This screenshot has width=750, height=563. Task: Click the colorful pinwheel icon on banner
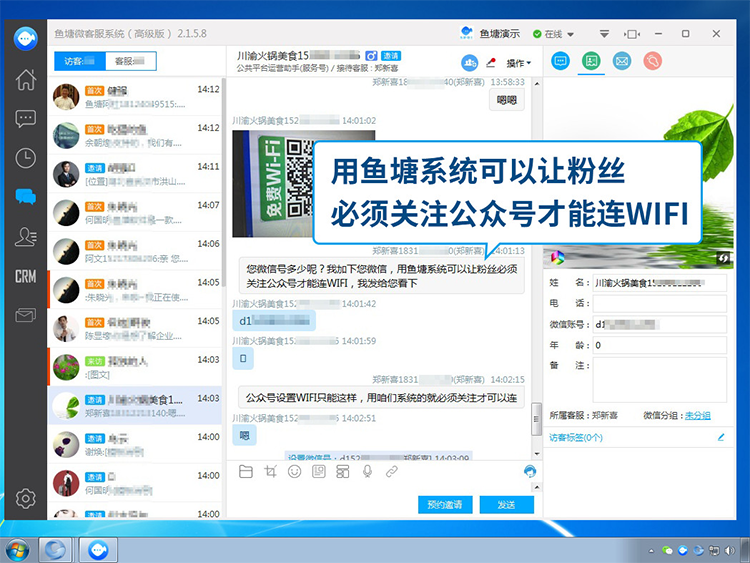pos(558,258)
